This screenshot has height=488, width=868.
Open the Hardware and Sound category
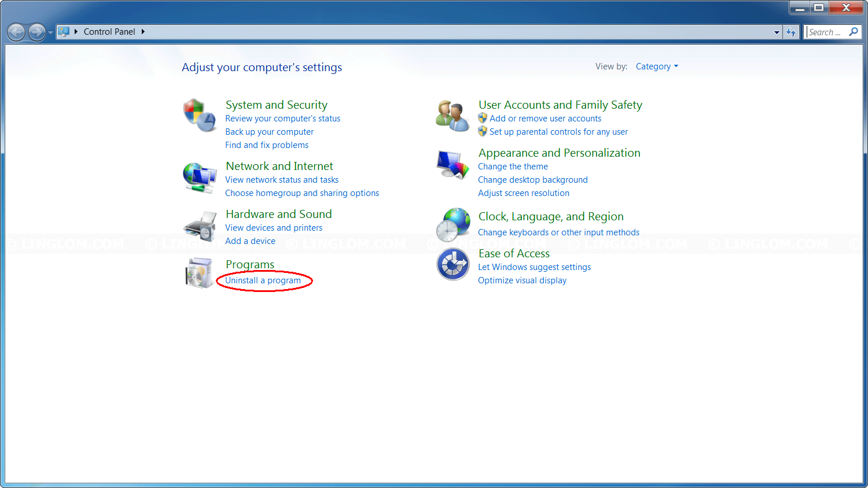(x=279, y=214)
